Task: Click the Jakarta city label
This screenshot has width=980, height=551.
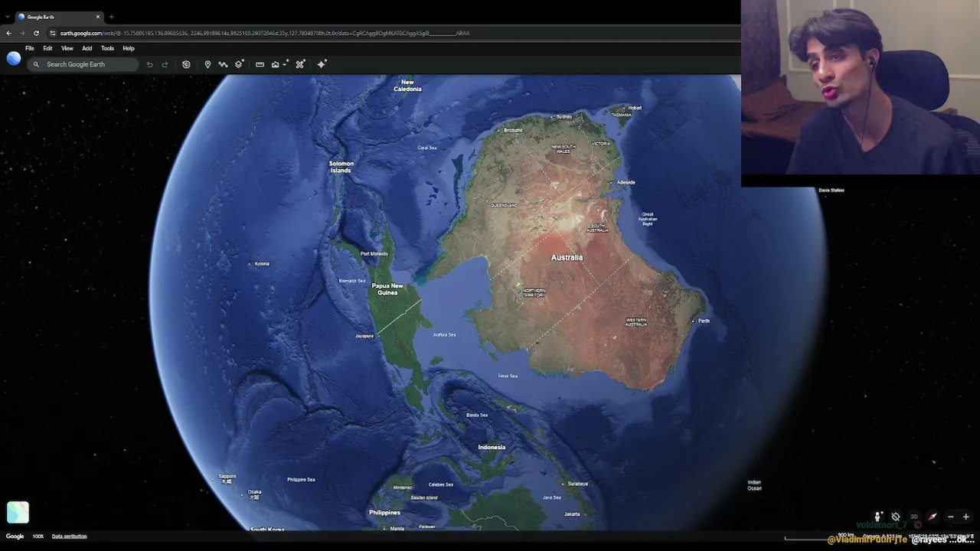Action: click(572, 514)
